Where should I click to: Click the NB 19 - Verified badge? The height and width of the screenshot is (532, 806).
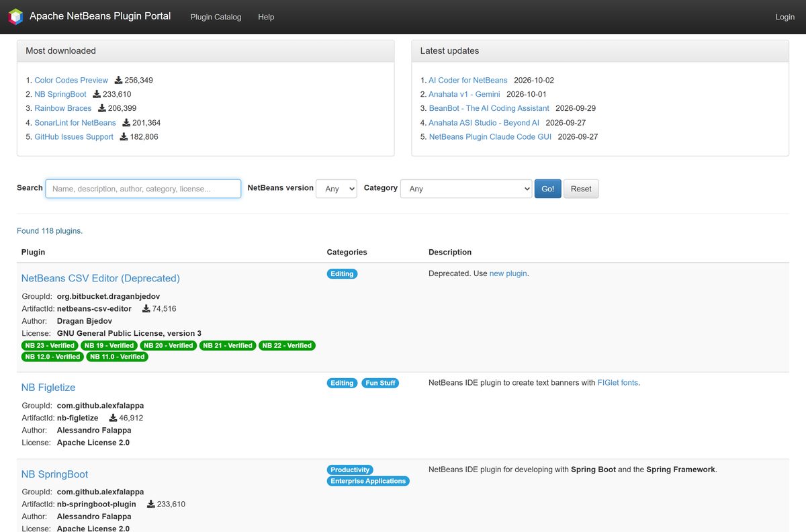coord(109,346)
